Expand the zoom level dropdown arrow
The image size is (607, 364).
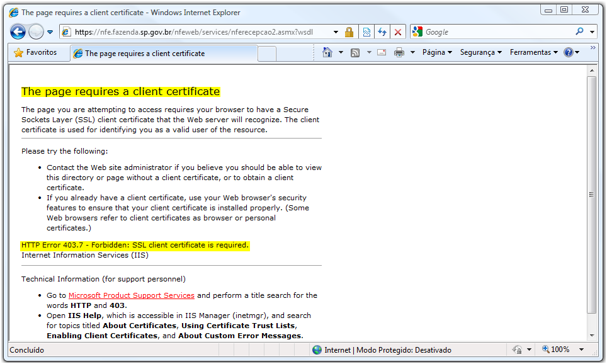581,350
